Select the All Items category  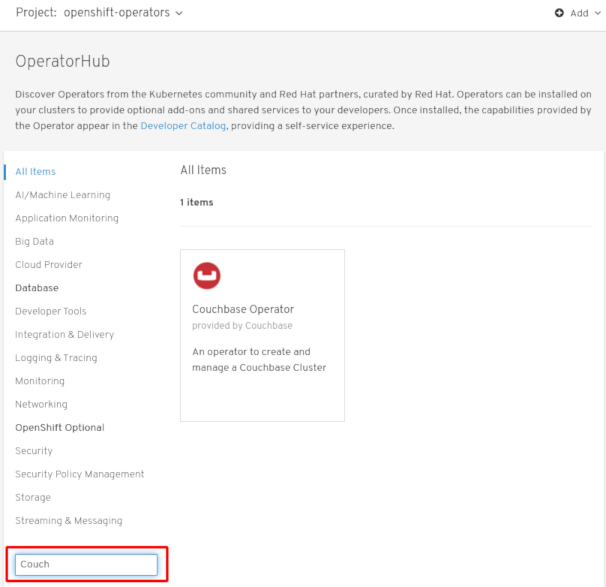coord(35,172)
